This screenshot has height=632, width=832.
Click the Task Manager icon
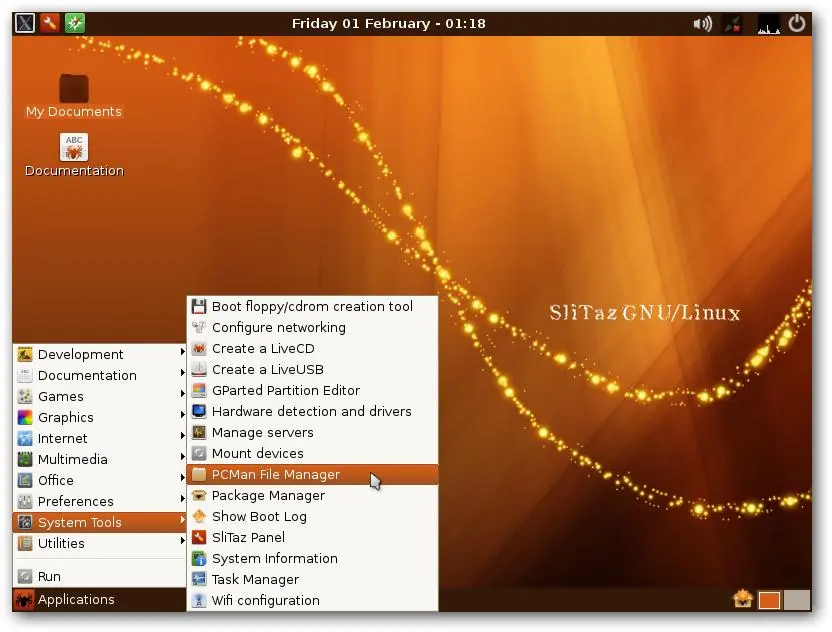click(199, 579)
